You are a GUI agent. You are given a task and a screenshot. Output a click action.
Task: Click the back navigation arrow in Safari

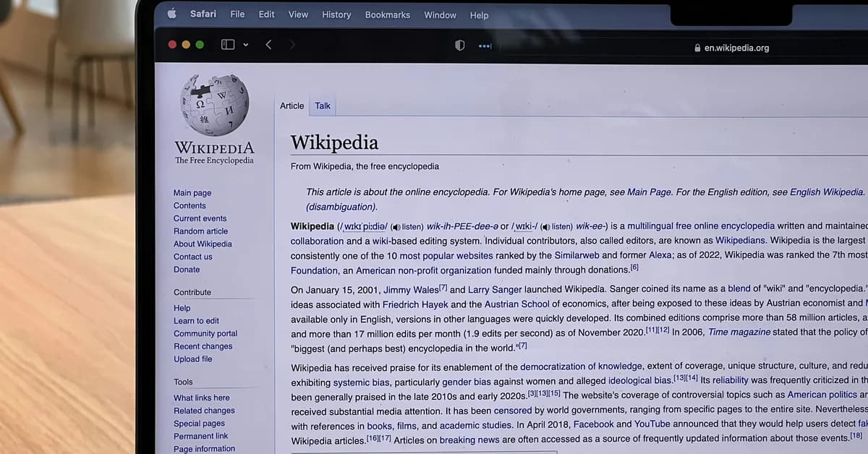[268, 44]
